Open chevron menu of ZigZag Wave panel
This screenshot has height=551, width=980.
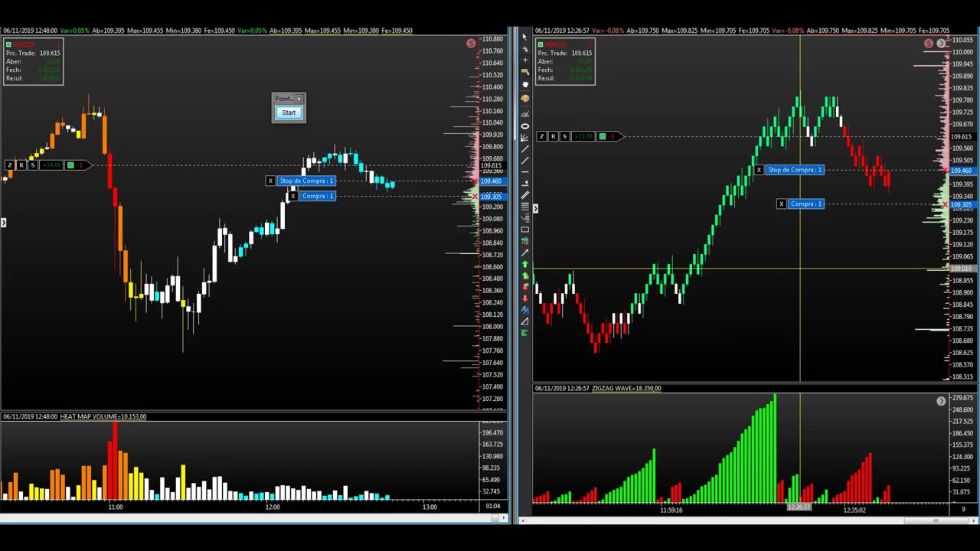941,401
